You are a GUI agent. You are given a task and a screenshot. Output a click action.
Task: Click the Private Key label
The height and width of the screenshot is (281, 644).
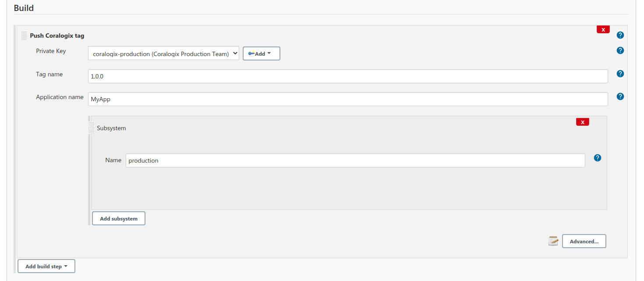(x=51, y=51)
